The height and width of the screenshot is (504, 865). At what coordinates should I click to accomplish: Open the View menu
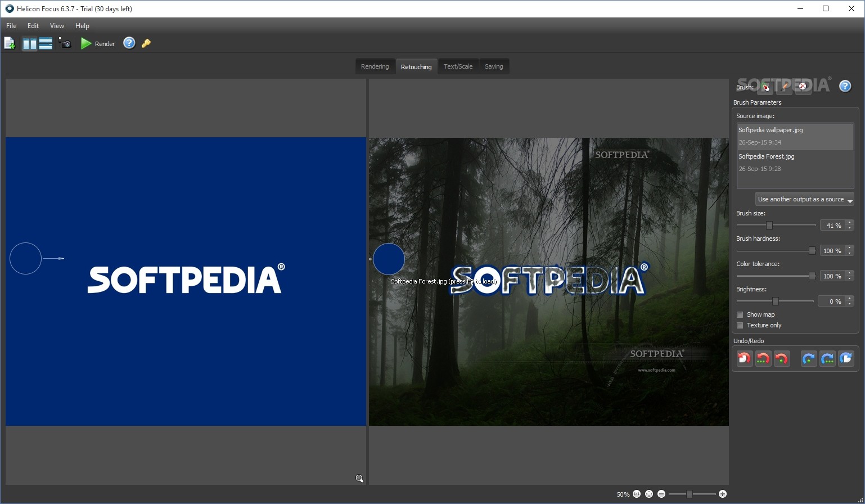click(57, 25)
